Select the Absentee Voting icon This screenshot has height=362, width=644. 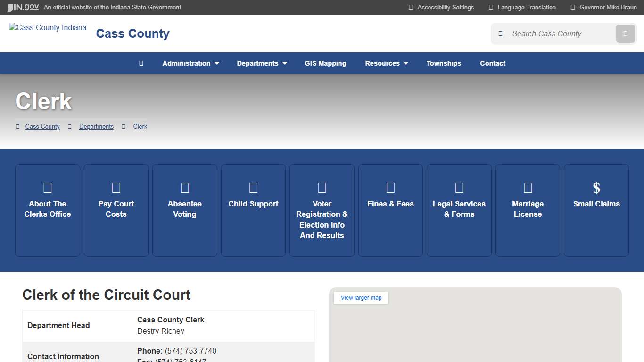tap(184, 187)
